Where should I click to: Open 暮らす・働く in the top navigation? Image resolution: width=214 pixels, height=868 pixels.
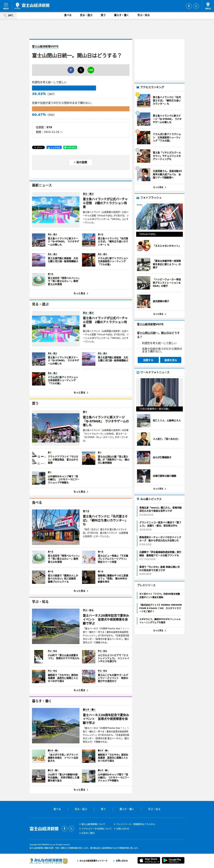121,15
